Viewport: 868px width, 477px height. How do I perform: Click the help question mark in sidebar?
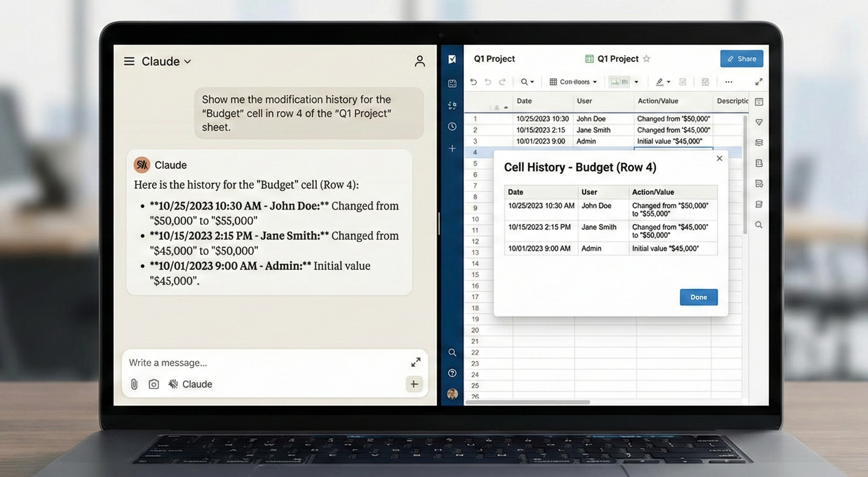452,373
